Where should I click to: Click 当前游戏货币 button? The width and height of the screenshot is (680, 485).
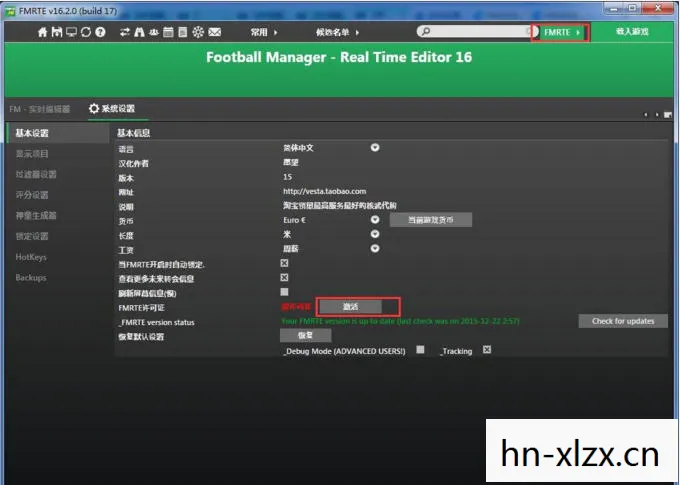point(431,220)
